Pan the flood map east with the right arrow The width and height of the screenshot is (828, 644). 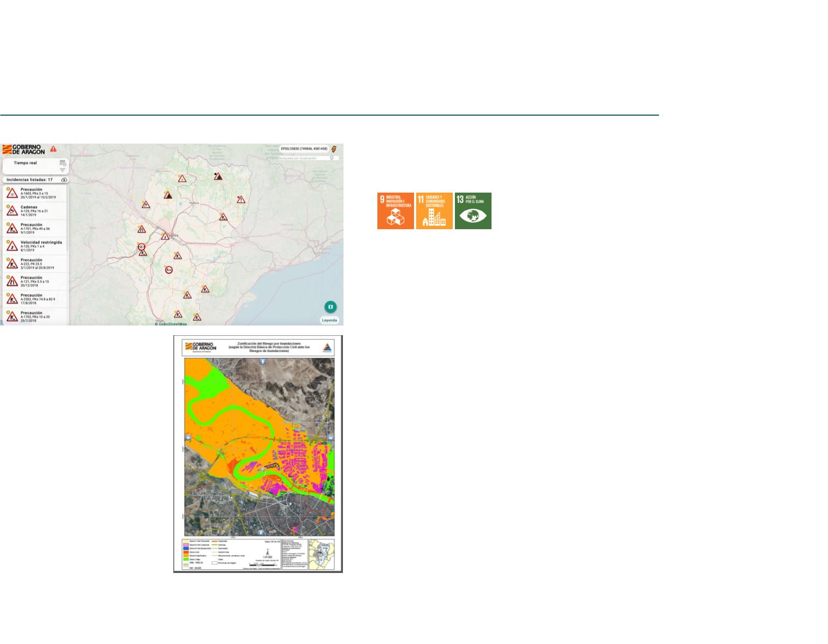(x=331, y=439)
